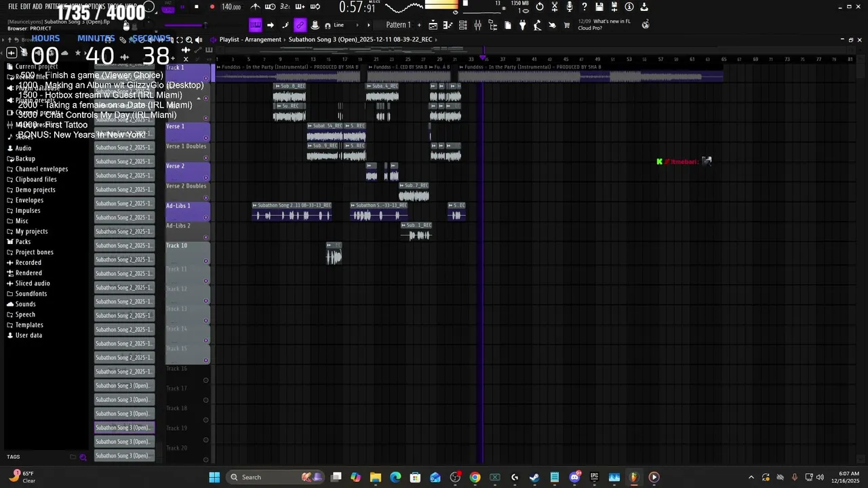The width and height of the screenshot is (868, 488).
Task: Click the Undo history icon in top toolbar
Action: tap(539, 7)
